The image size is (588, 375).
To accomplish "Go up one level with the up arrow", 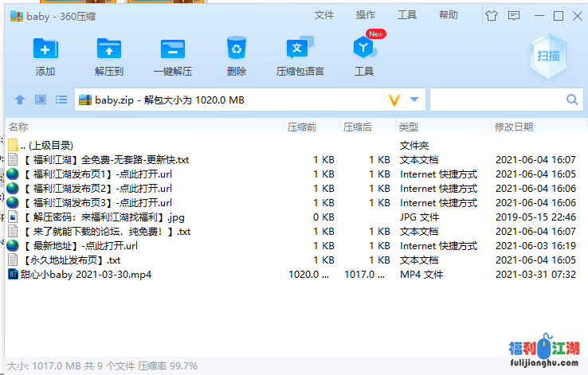I will click(21, 100).
